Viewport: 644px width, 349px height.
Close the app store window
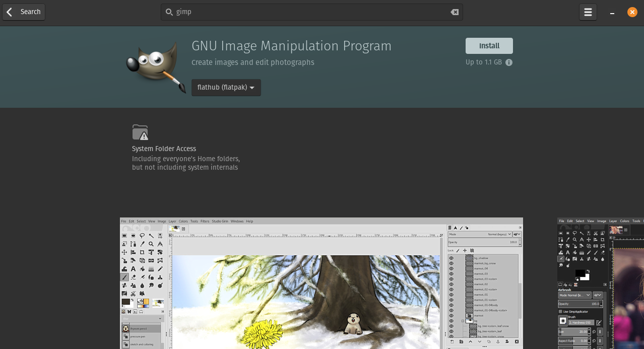pyautogui.click(x=632, y=12)
